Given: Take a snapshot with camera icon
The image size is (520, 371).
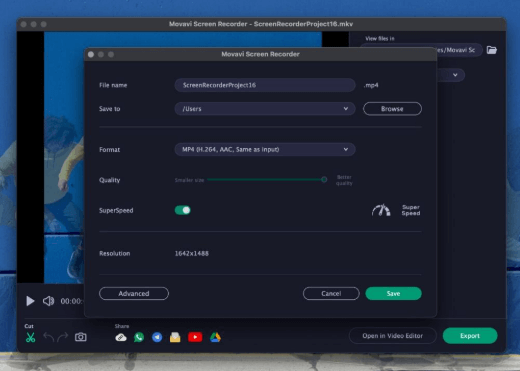Looking at the screenshot, I should pos(81,337).
